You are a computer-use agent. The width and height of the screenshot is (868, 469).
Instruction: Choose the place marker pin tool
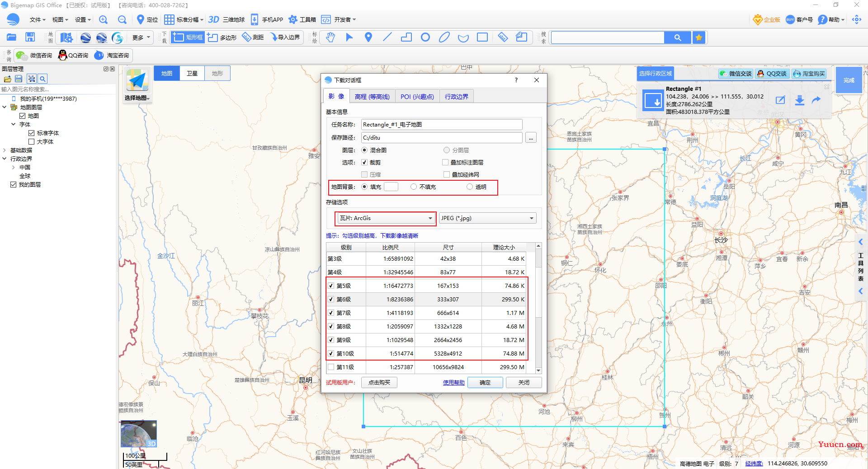pyautogui.click(x=368, y=38)
